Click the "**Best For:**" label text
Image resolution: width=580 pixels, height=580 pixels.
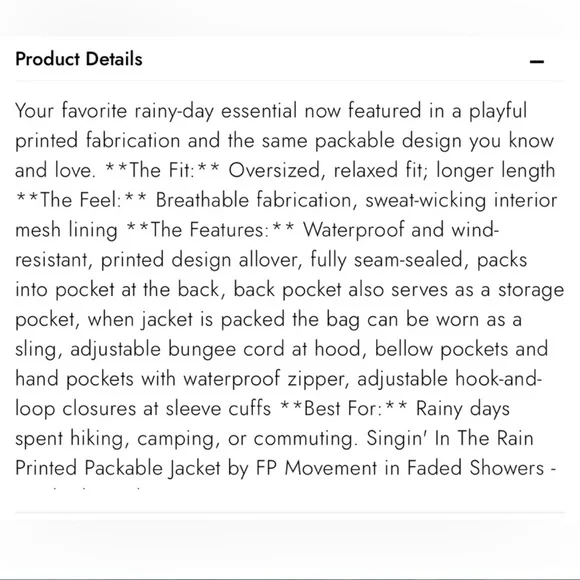344,409
